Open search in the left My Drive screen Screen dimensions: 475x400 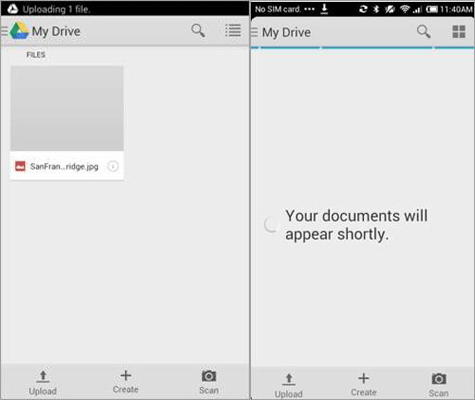(x=198, y=31)
